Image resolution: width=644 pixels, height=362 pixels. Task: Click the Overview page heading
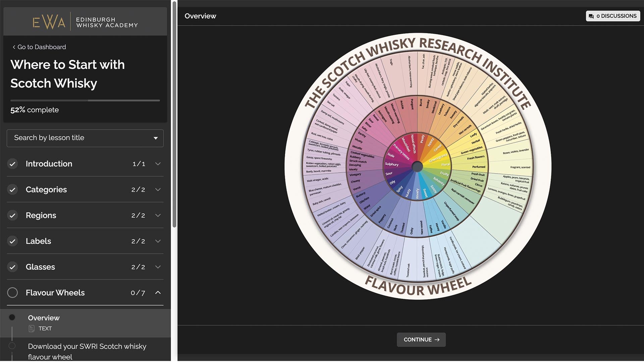200,16
